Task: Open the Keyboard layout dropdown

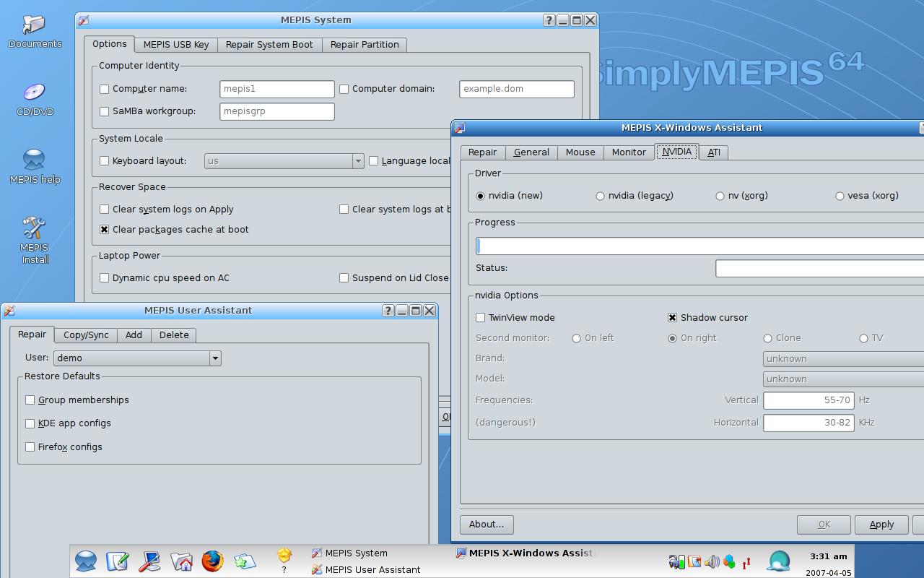Action: pyautogui.click(x=284, y=161)
